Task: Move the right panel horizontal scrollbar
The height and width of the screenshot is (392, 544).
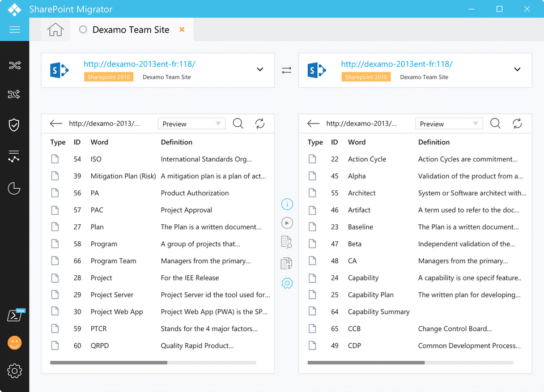Action: click(x=366, y=363)
